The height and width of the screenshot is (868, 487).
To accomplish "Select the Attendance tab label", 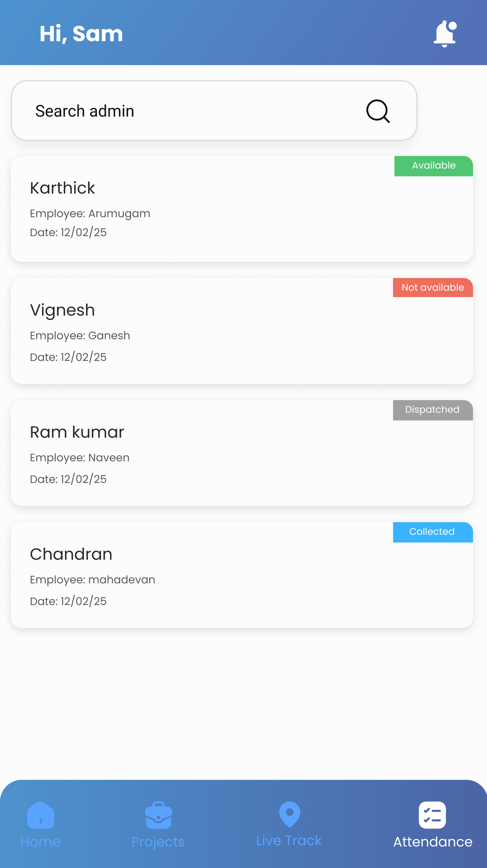I will 433,842.
